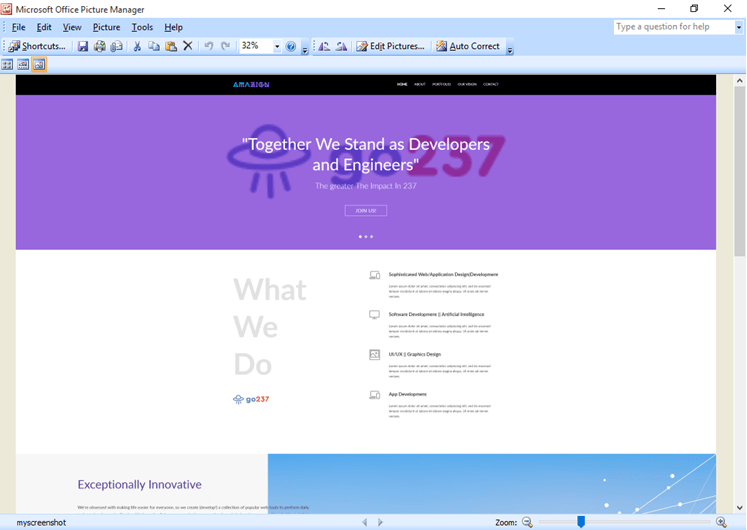Click the Auto Correct button
Viewport: 747px width, 530px height.
pyautogui.click(x=468, y=46)
